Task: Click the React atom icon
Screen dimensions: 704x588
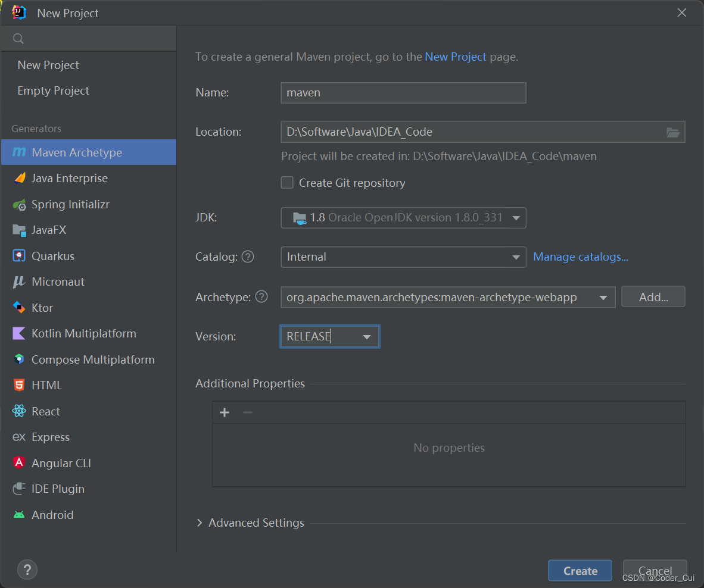Action: [19, 411]
